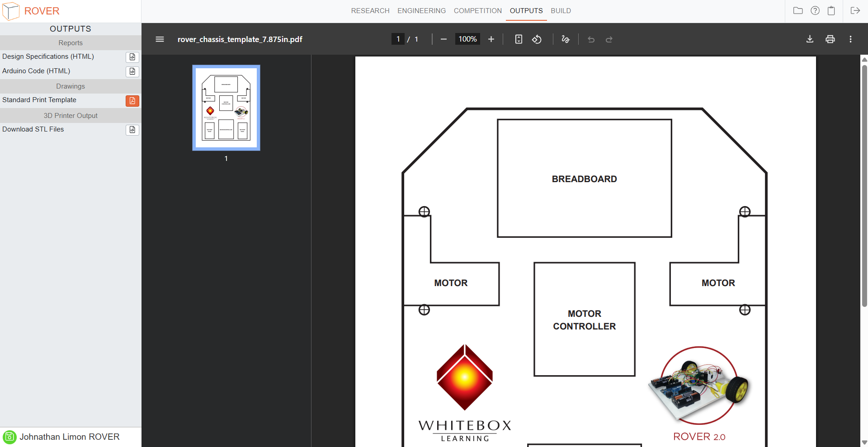Image resolution: width=868 pixels, height=447 pixels.
Task: Print the rover chassis template
Action: pos(830,39)
